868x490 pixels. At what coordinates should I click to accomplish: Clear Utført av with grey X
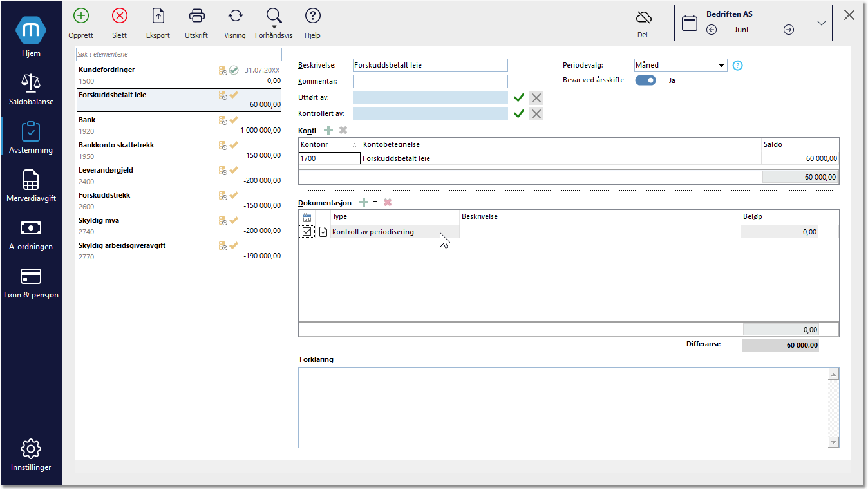tap(536, 98)
